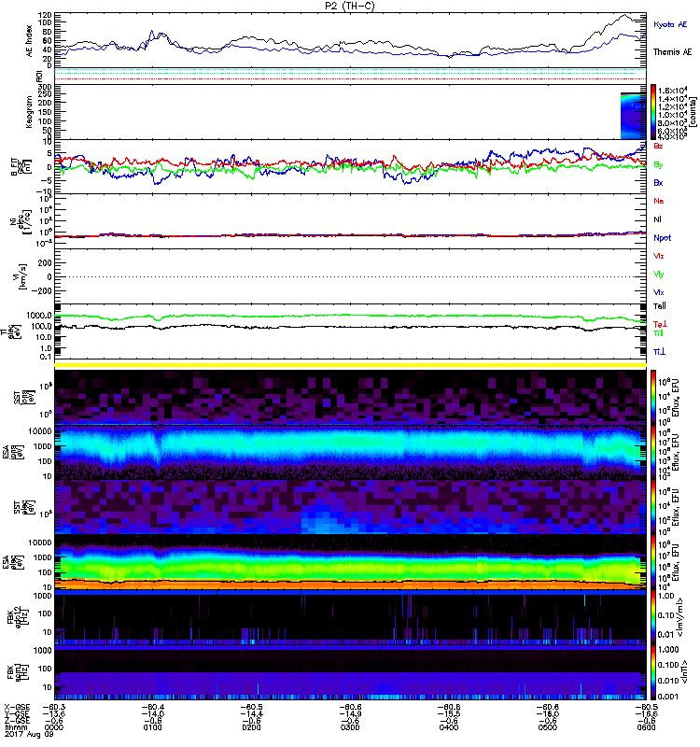Pick the red "Ne" density legend label
The image size is (700, 747).
click(x=659, y=201)
